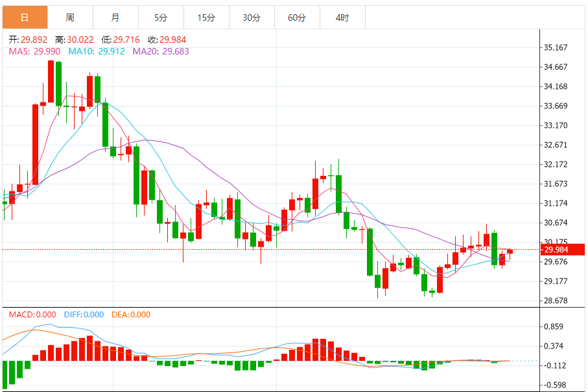
Task: Click the 30.674 price axis label
Action: click(x=556, y=223)
